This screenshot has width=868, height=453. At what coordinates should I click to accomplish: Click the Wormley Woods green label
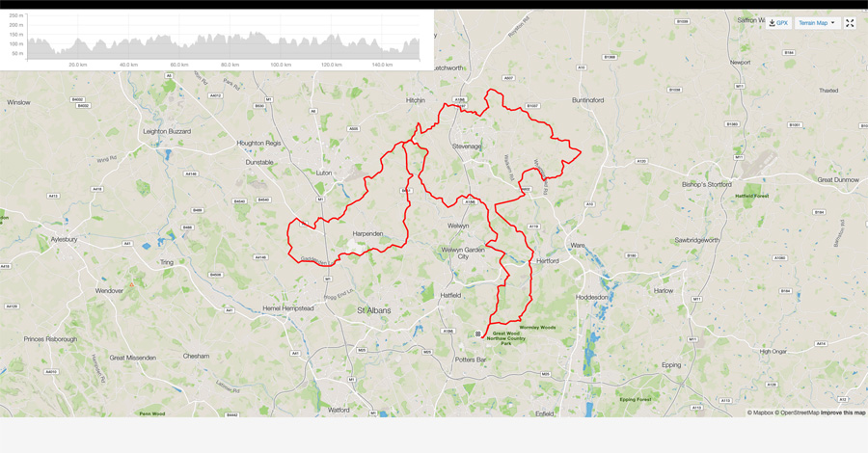pyautogui.click(x=537, y=328)
